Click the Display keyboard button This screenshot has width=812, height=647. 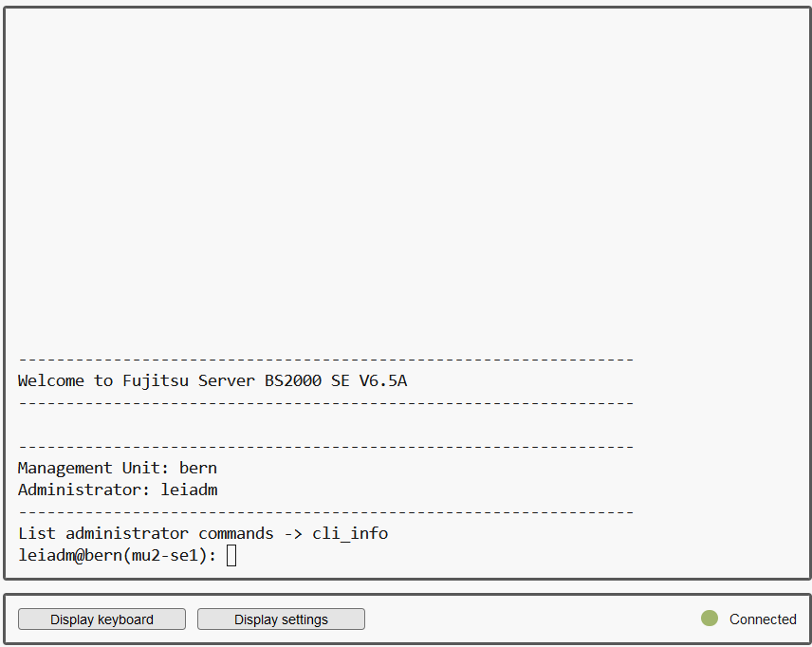(x=101, y=619)
